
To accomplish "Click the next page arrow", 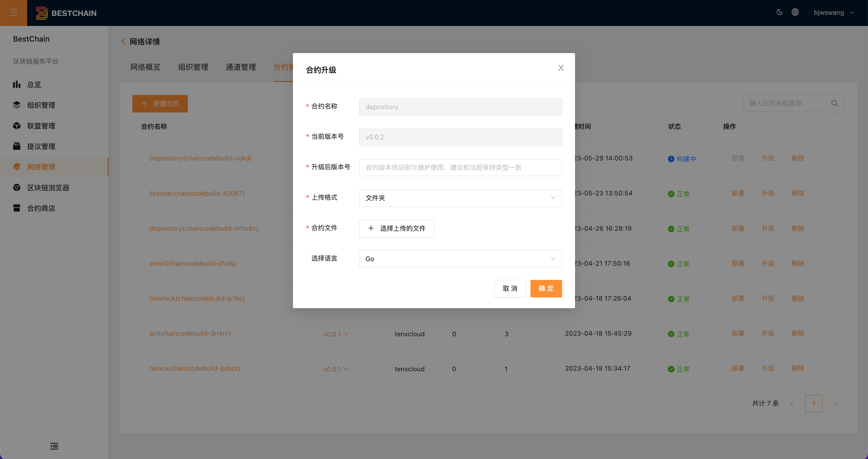I will (835, 404).
